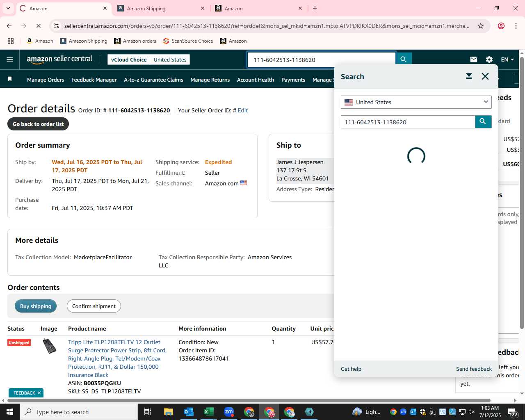Switch to the Amazon Shipping tab
The image size is (525, 420).
click(161, 8)
